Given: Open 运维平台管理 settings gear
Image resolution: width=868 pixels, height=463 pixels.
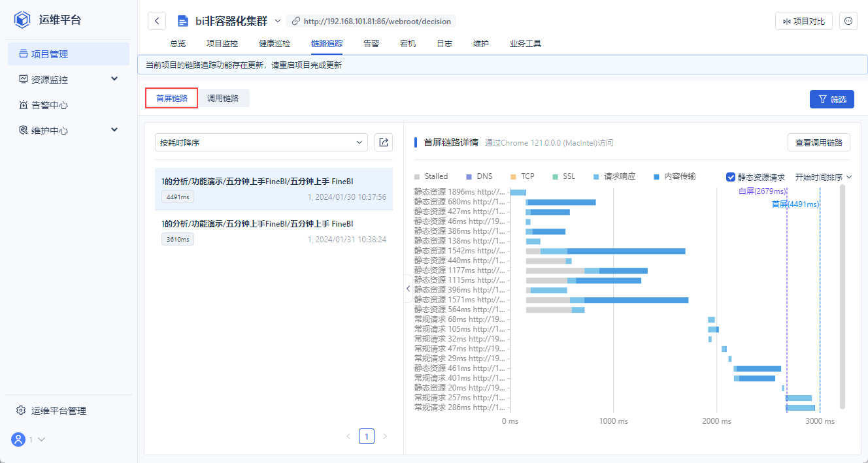Looking at the screenshot, I should [21, 411].
